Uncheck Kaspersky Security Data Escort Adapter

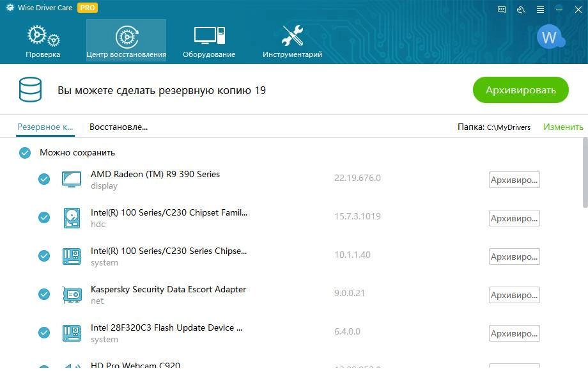[44, 294]
